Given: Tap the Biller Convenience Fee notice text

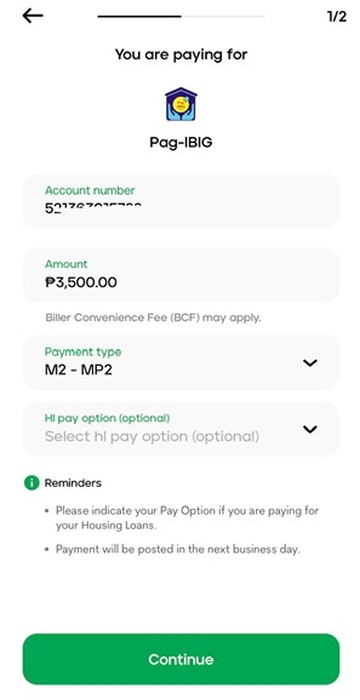Looking at the screenshot, I should coord(153,318).
